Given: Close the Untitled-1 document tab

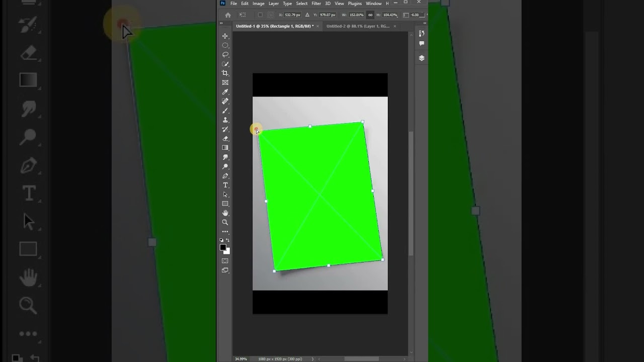Looking at the screenshot, I should tap(318, 26).
